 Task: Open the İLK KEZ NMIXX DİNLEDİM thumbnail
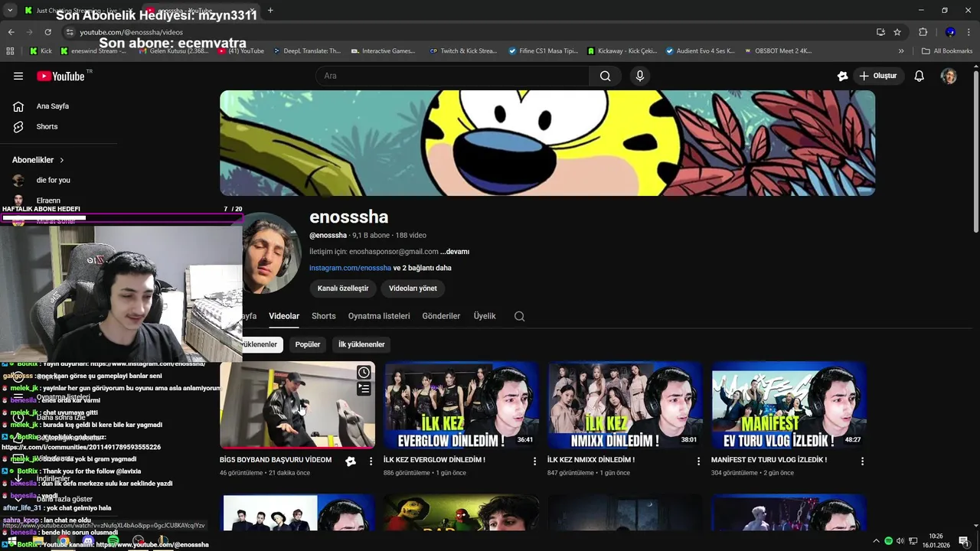(625, 405)
